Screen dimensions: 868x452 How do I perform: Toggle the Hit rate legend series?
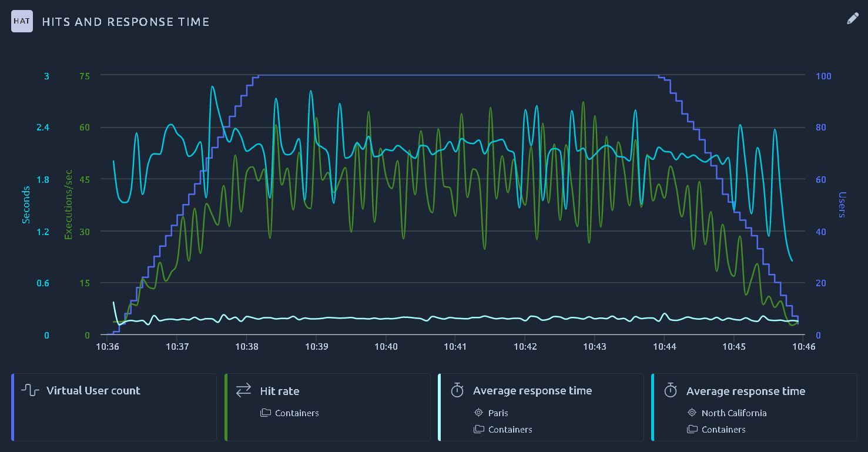click(327, 407)
